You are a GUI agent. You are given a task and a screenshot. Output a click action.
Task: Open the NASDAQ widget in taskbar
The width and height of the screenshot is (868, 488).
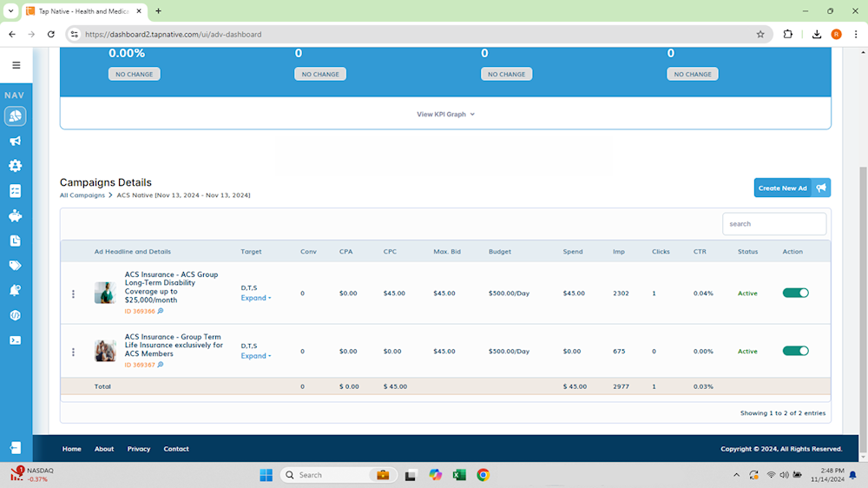pos(32,475)
